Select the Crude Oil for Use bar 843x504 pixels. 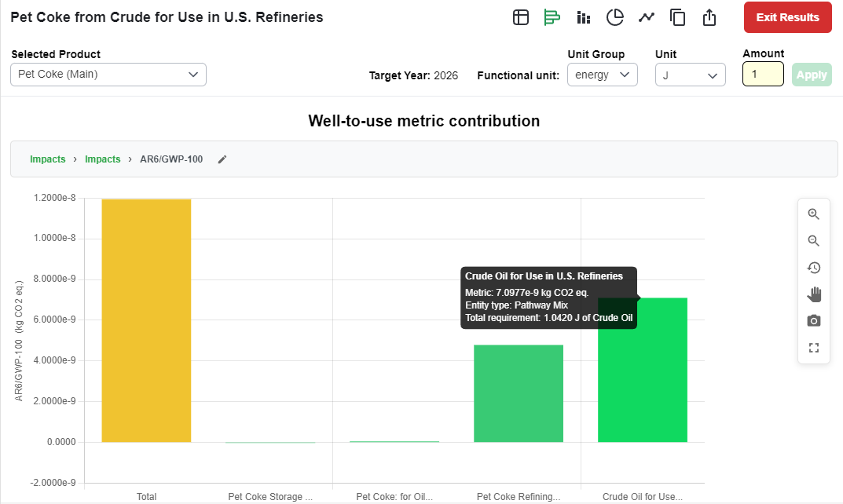coord(643,371)
